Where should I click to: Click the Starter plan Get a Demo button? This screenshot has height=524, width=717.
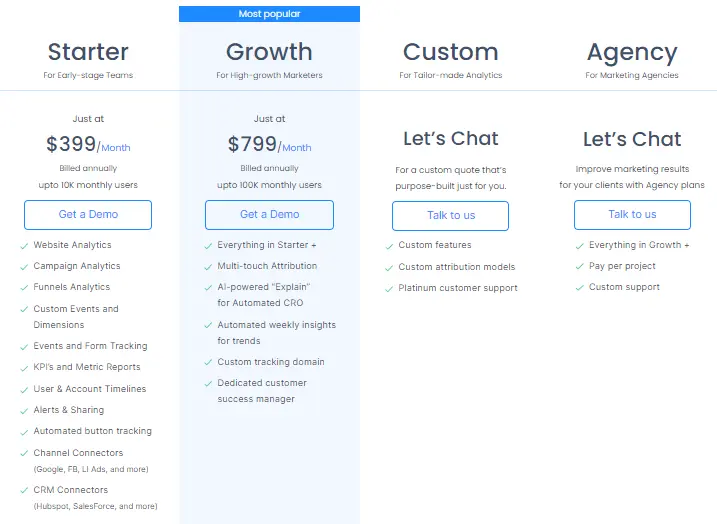tap(88, 215)
